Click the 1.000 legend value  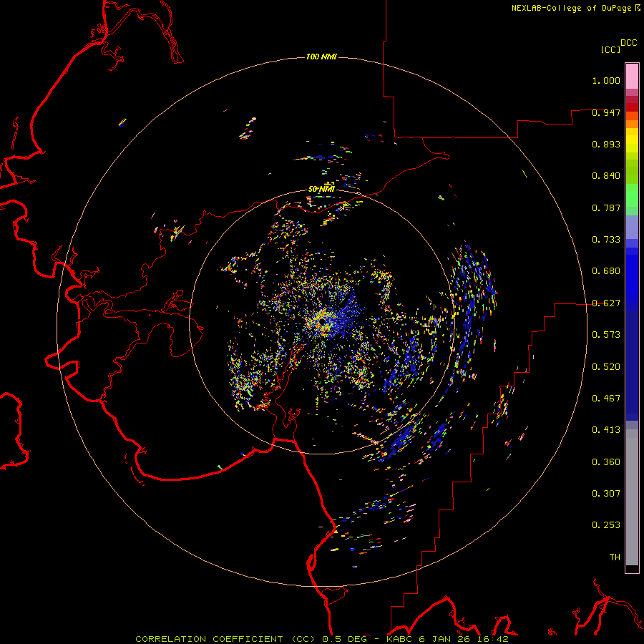(606, 80)
